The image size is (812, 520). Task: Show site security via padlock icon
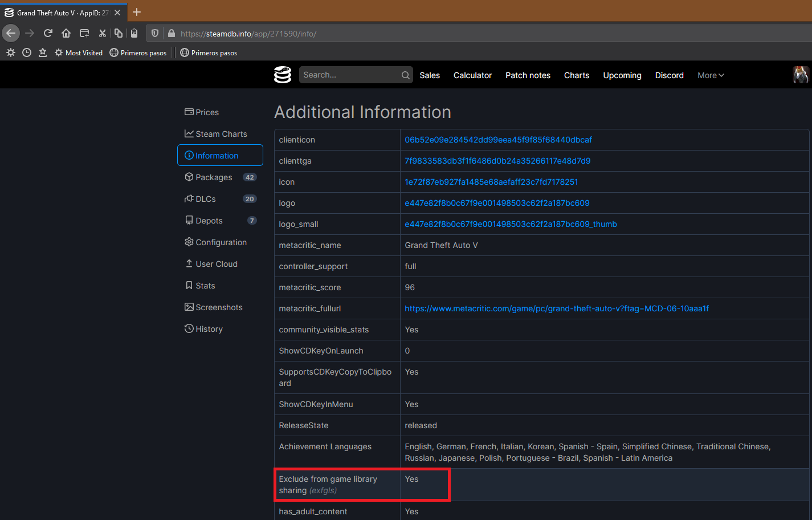click(171, 33)
